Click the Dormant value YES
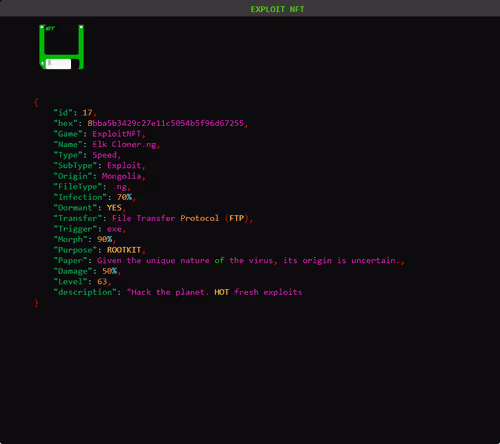 click(114, 208)
